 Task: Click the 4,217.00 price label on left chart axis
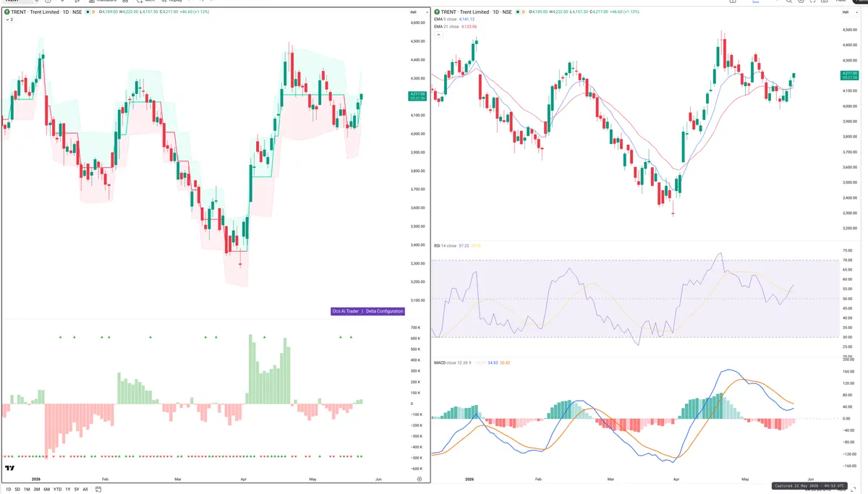pyautogui.click(x=416, y=95)
